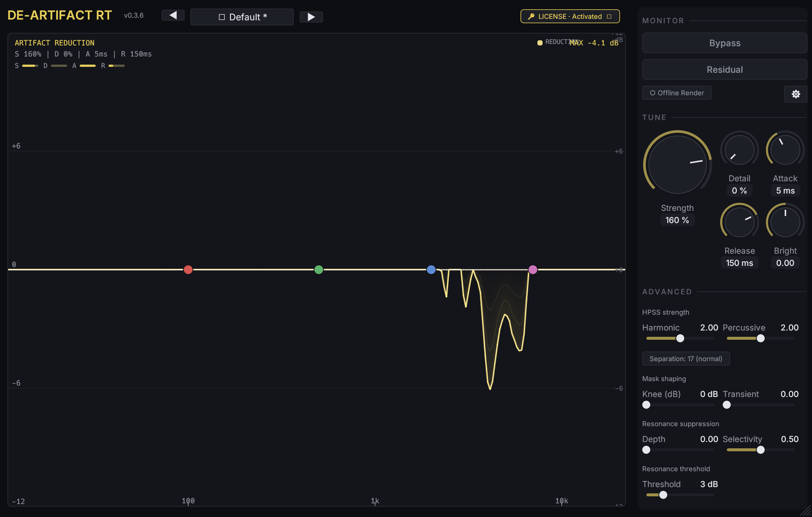
Task: Click the Attack knob
Action: tap(785, 150)
